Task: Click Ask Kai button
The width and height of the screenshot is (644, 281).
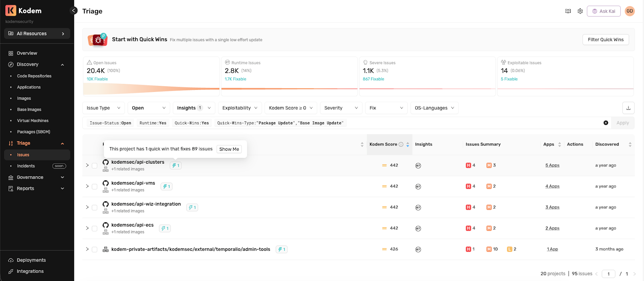Action: point(603,11)
